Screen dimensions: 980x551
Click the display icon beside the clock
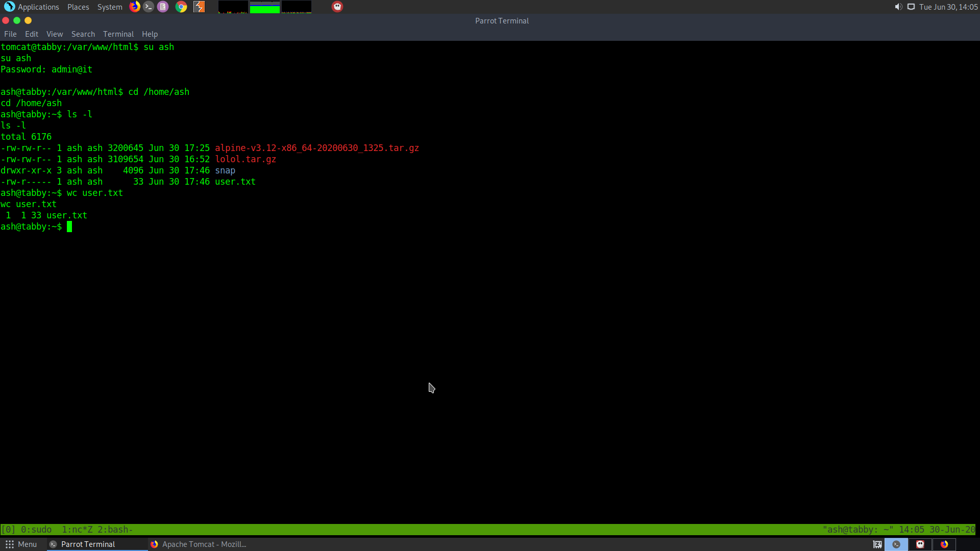coord(911,7)
